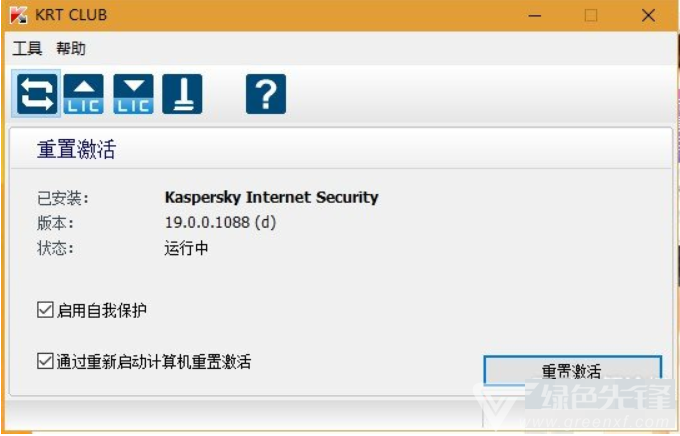Click the 重置激活 section heading
The image size is (680, 436).
76,149
